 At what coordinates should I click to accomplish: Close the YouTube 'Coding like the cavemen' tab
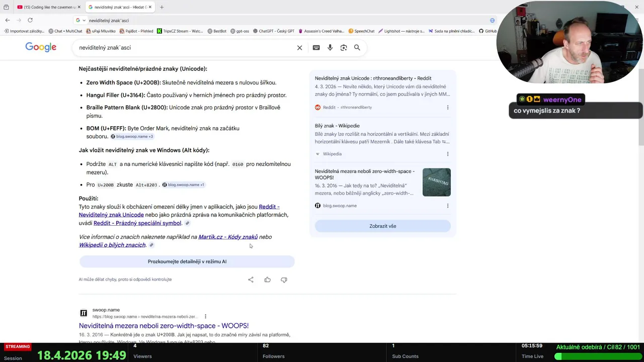tap(79, 7)
